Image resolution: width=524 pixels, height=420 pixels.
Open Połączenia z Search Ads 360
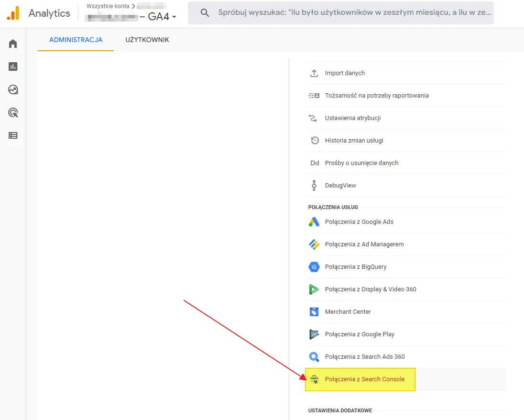pos(405,357)
